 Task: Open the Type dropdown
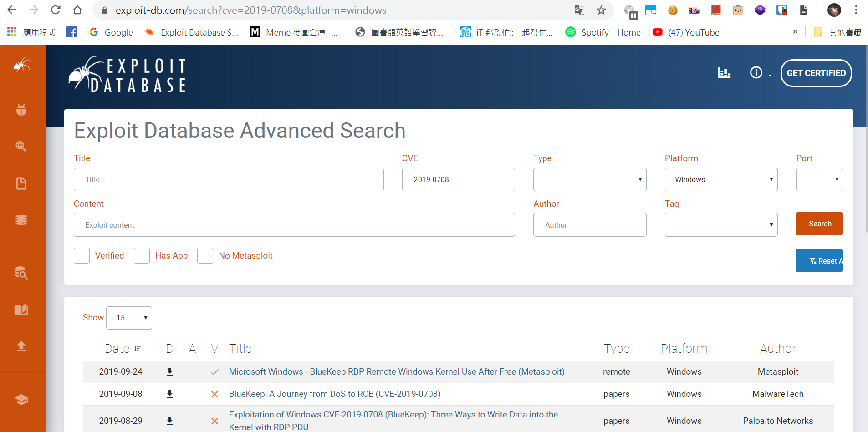click(x=590, y=179)
